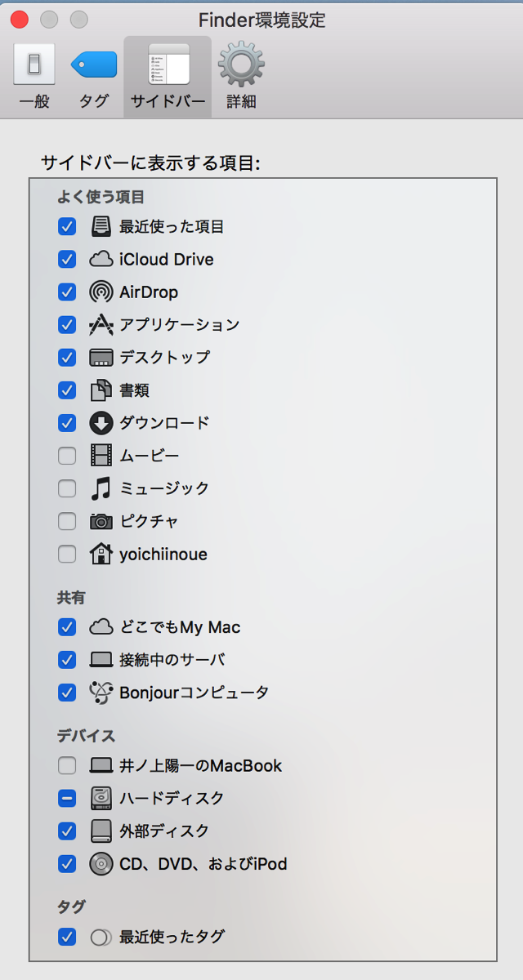Click the yoichiinoue label text

[163, 555]
